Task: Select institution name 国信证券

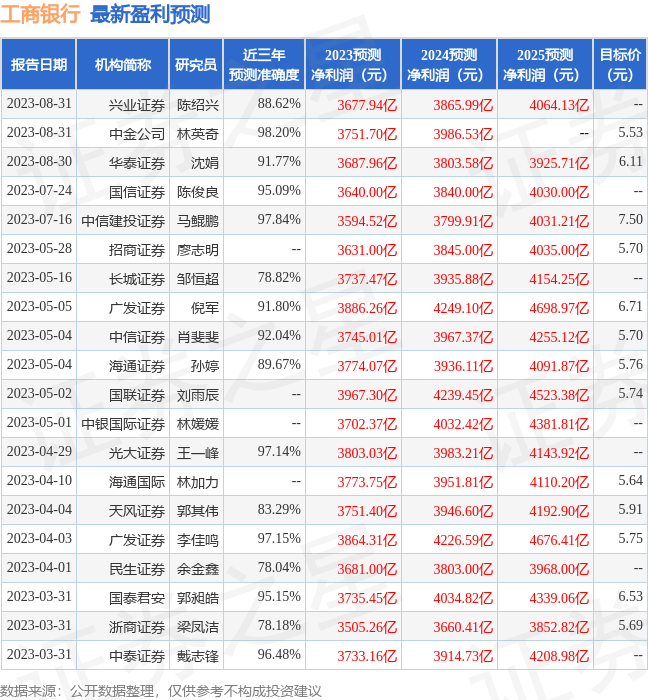Action: point(137,192)
